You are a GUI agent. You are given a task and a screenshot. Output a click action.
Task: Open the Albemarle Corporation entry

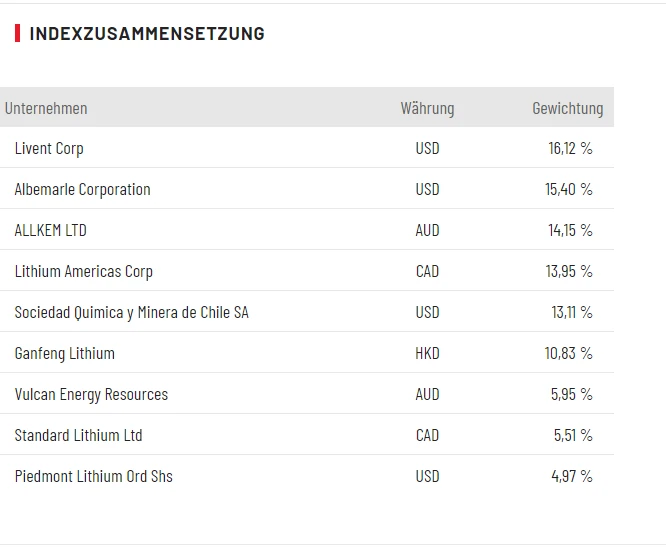[82, 189]
